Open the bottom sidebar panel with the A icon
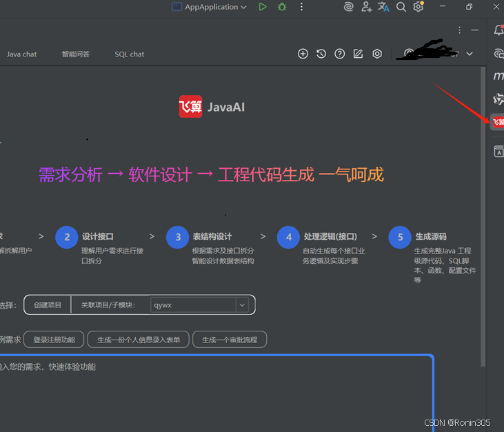504x432 pixels. click(x=498, y=152)
